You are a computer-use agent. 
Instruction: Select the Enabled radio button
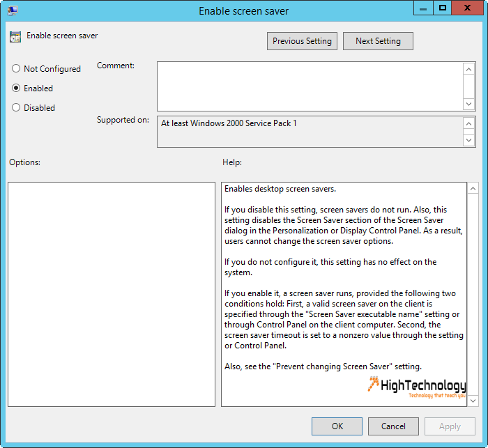tap(16, 88)
